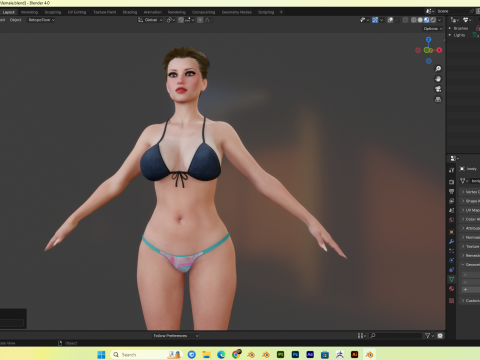Screen dimensions: 480x360
Task: Open proportional editing falloff dropdown
Action: pos(209,20)
